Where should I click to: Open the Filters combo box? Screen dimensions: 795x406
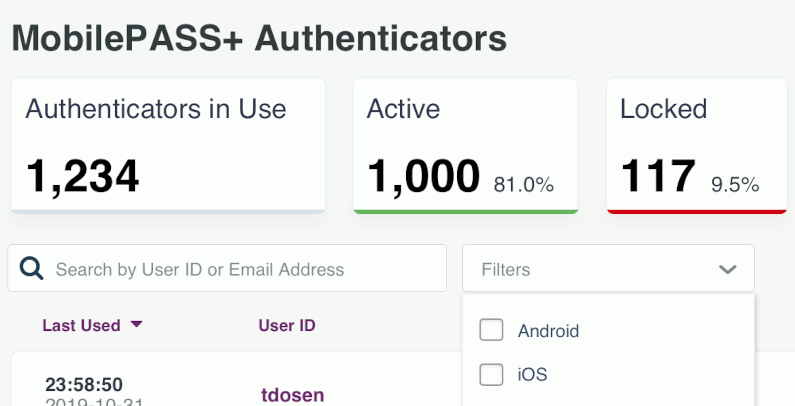click(x=608, y=268)
